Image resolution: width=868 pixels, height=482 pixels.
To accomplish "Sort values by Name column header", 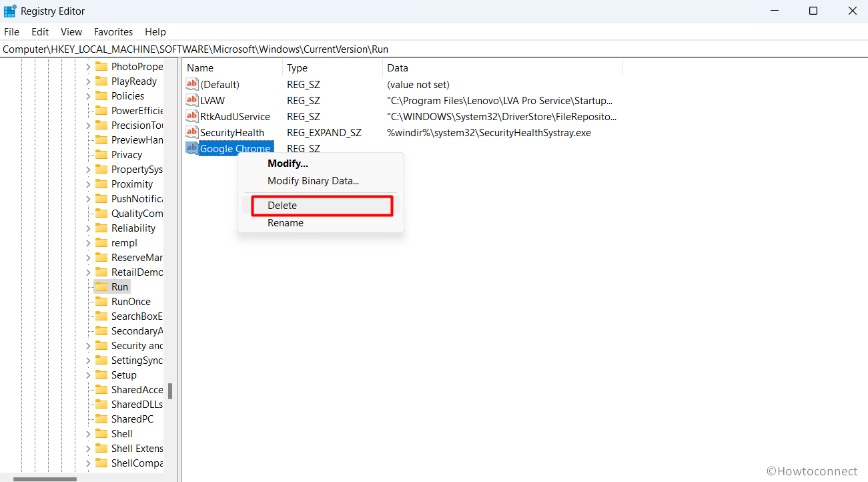I will 232,68.
